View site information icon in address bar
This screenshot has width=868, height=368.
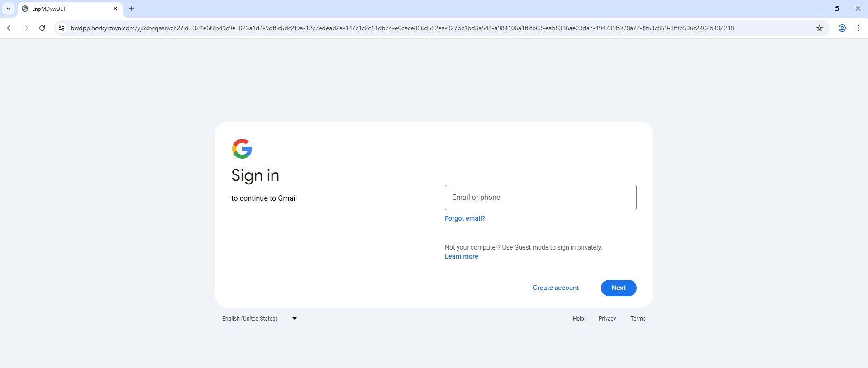(62, 28)
